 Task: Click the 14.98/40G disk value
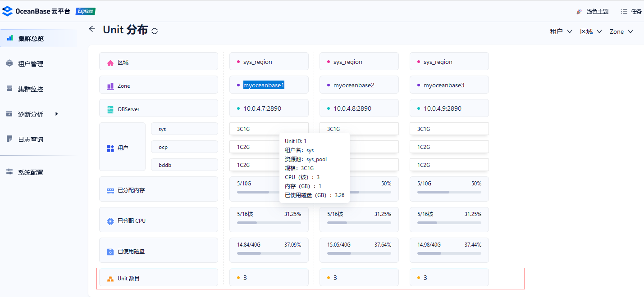[x=429, y=245]
